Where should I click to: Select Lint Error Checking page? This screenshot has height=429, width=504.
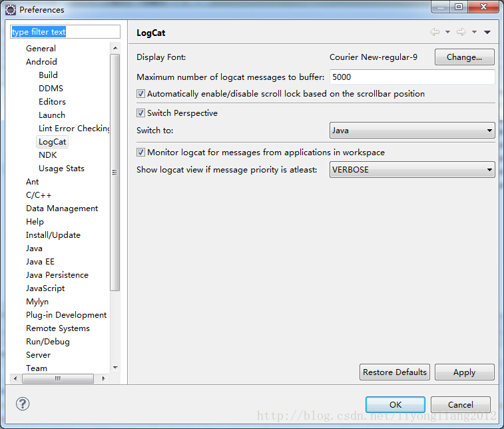click(74, 129)
